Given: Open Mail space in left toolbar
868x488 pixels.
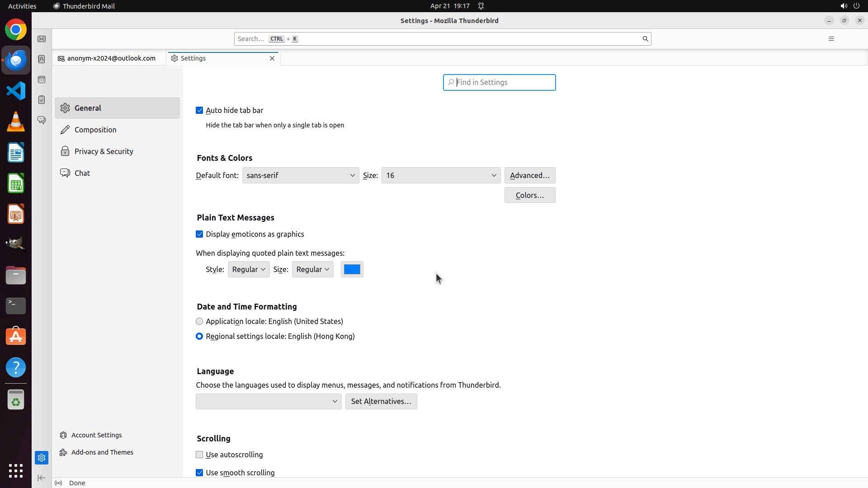Looking at the screenshot, I should [42, 39].
